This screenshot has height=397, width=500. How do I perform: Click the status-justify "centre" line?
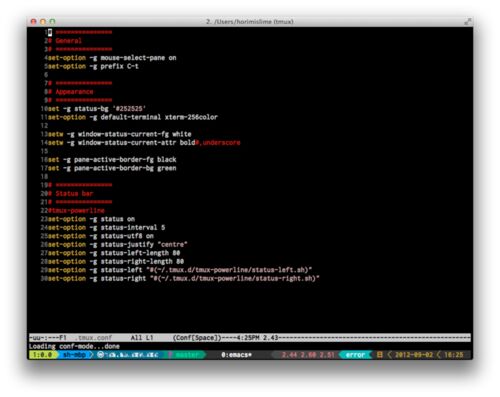click(x=118, y=244)
